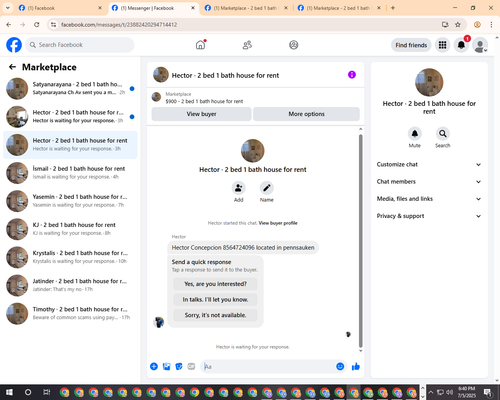The height and width of the screenshot is (400, 500).
Task: Click the large listing thumbnail in right panel
Action: click(x=429, y=83)
